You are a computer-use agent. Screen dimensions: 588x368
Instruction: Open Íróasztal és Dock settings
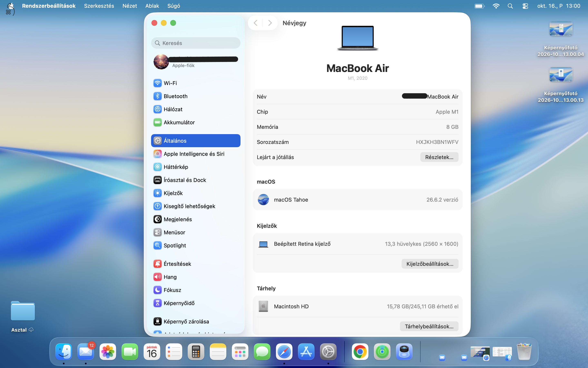coord(196,180)
